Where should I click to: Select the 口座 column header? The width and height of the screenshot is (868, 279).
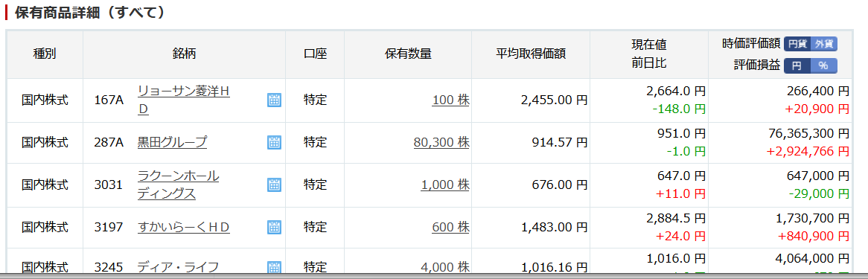coord(316,54)
